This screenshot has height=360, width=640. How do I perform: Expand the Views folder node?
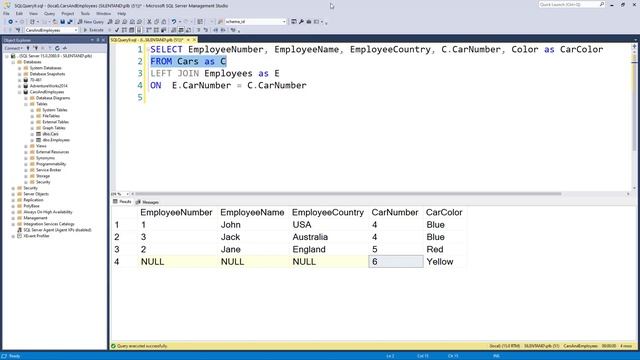(x=26, y=146)
